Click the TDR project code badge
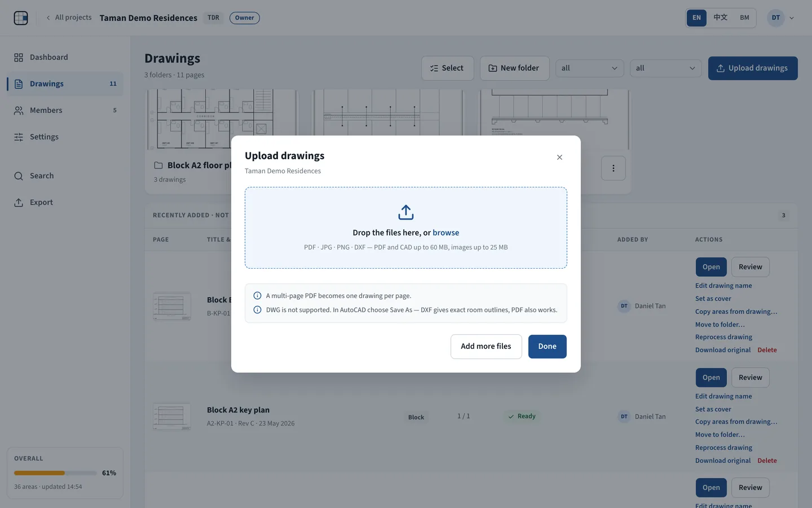 213,17
